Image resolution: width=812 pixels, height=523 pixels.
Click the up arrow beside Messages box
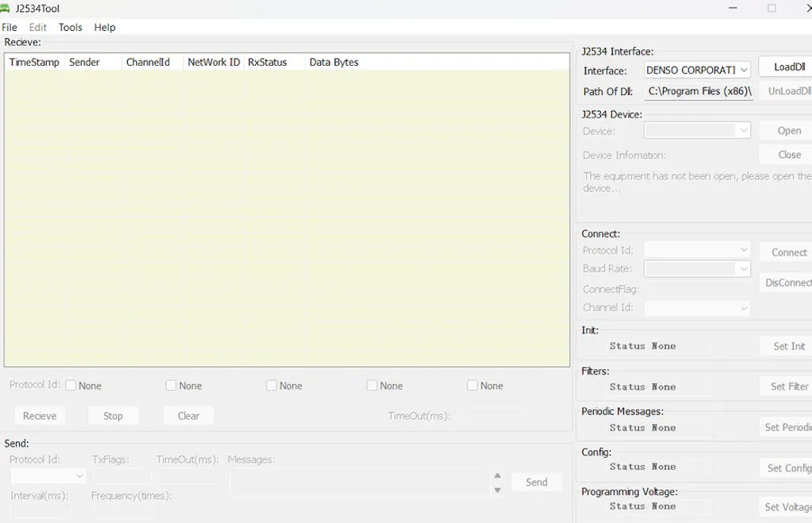(x=497, y=476)
